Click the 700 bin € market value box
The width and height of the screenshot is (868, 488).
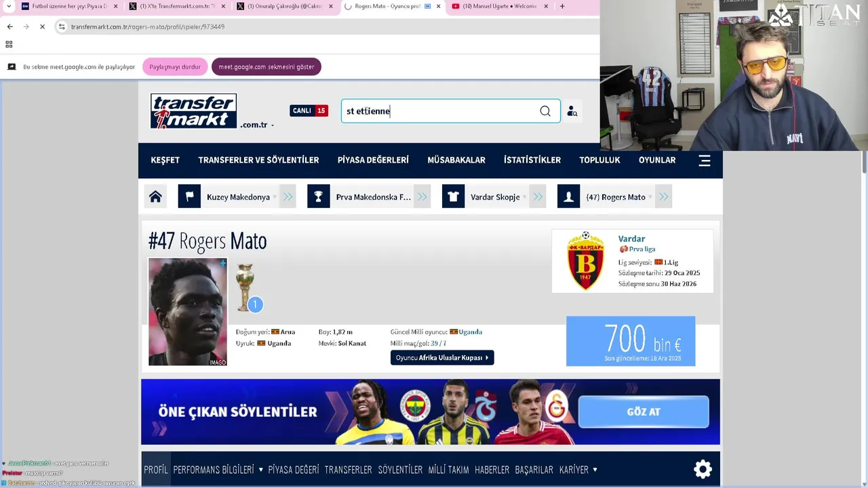coord(631,341)
